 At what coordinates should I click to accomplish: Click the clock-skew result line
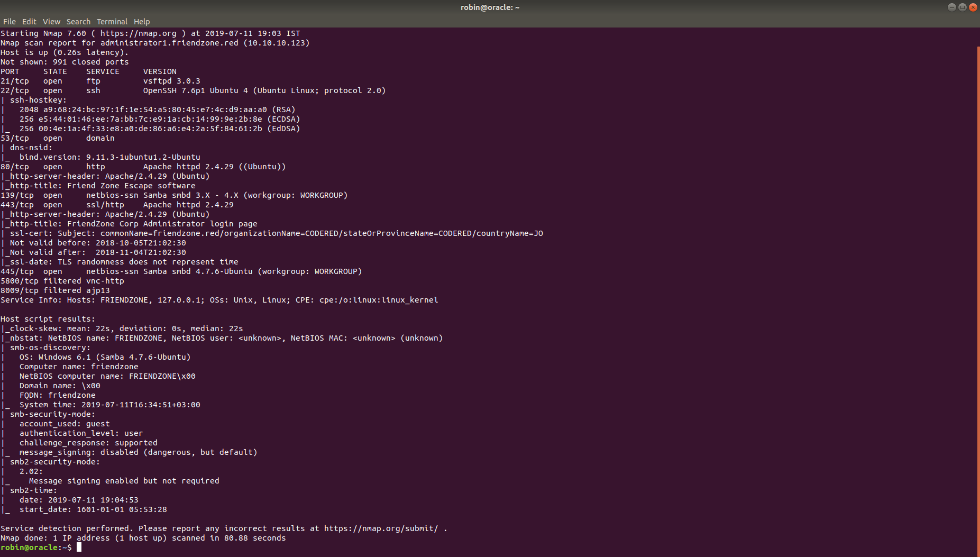click(x=122, y=328)
